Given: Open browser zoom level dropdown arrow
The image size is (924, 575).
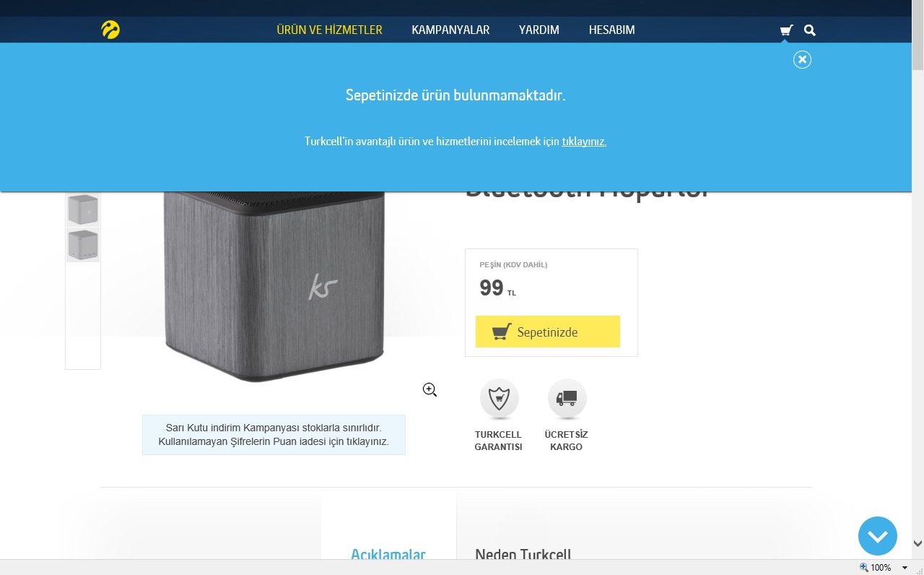Looking at the screenshot, I should [x=905, y=568].
